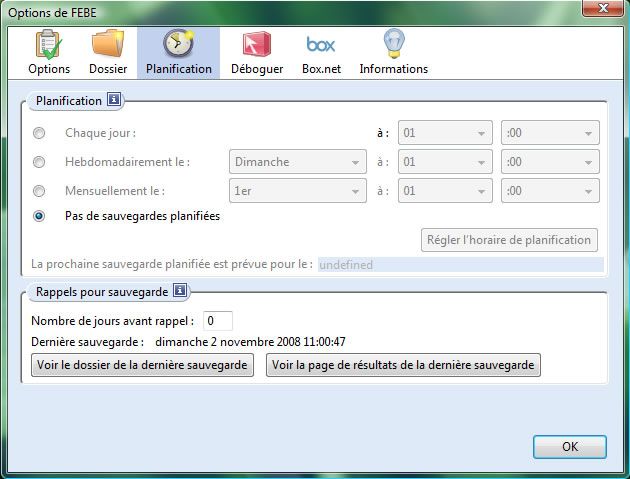Click the undefined next backup field

tap(460, 264)
